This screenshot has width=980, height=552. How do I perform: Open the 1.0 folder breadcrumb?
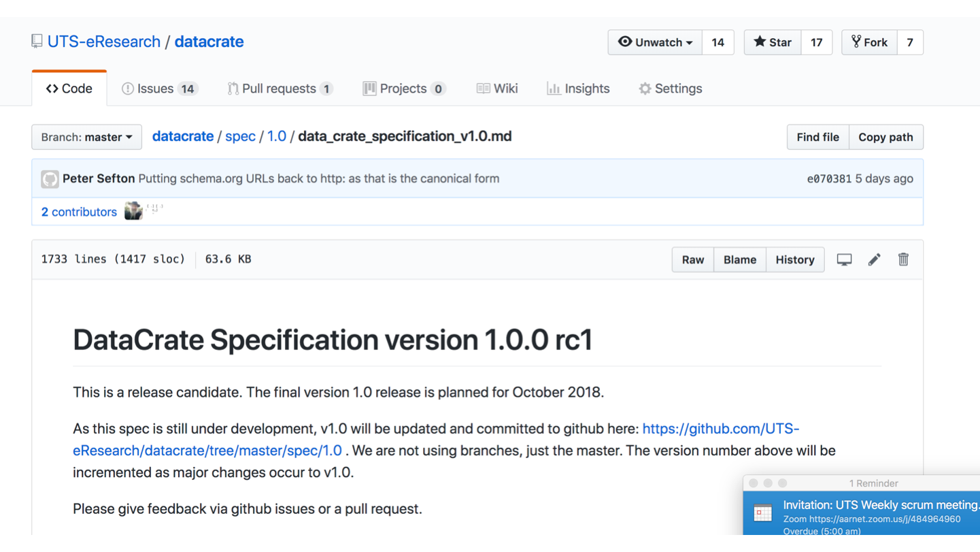click(277, 136)
